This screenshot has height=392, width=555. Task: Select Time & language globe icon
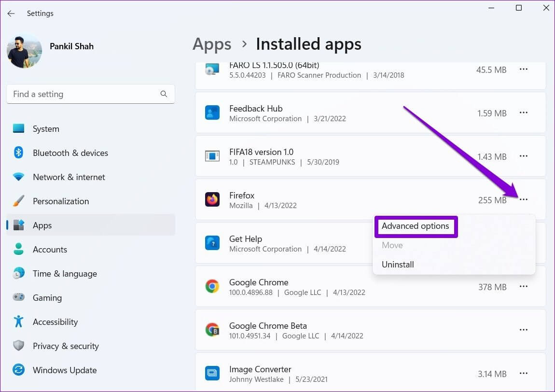coord(18,273)
